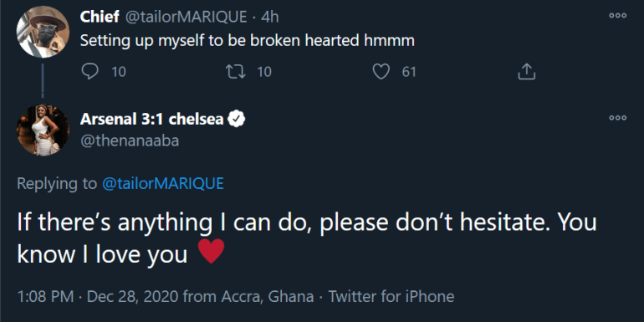
Task: Click the 1:08 PM · Dec 28, 2020 timestamp
Action: click(97, 296)
